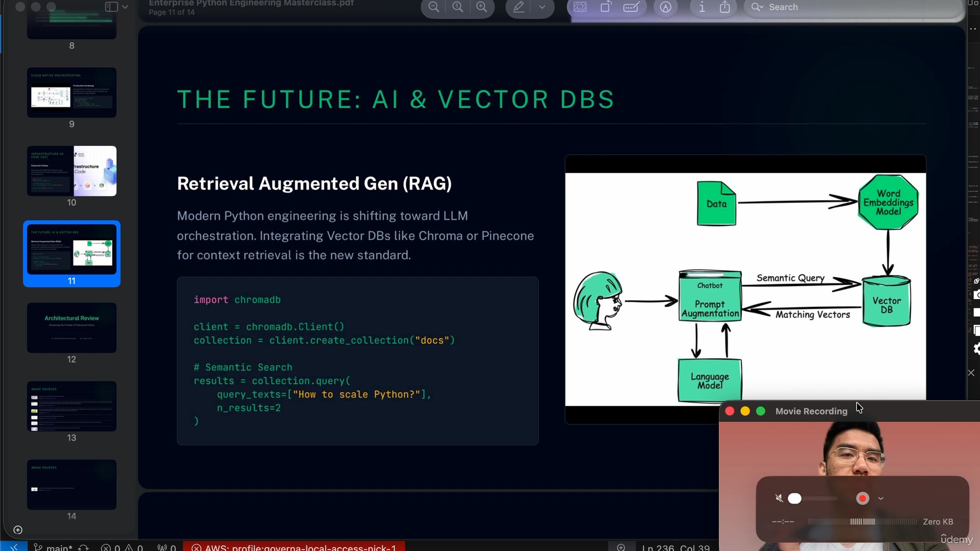Click the 'THE FUTURE: AI & VECTOR DBS' heading
Image resolution: width=980 pixels, height=551 pixels.
(396, 99)
